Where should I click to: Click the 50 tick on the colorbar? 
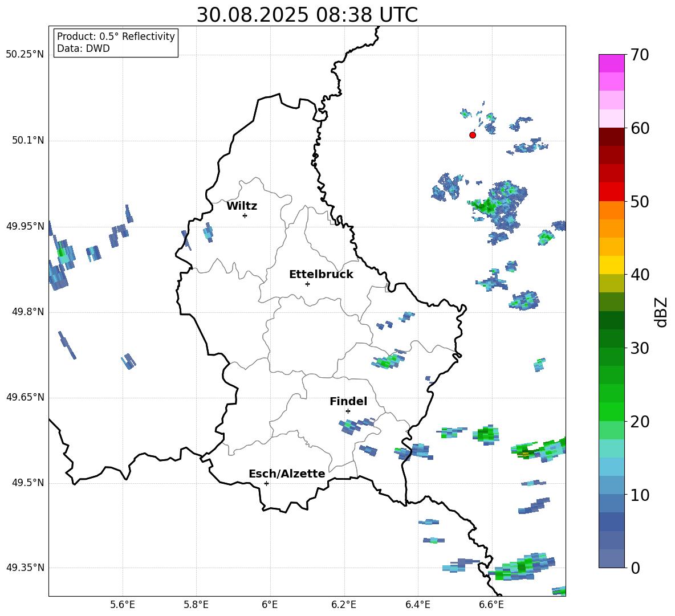640,201
